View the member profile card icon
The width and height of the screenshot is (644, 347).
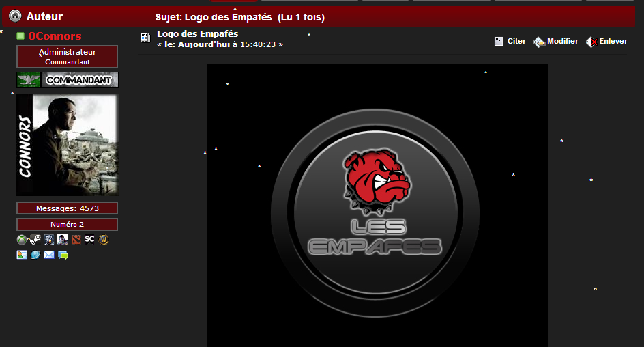(x=21, y=255)
